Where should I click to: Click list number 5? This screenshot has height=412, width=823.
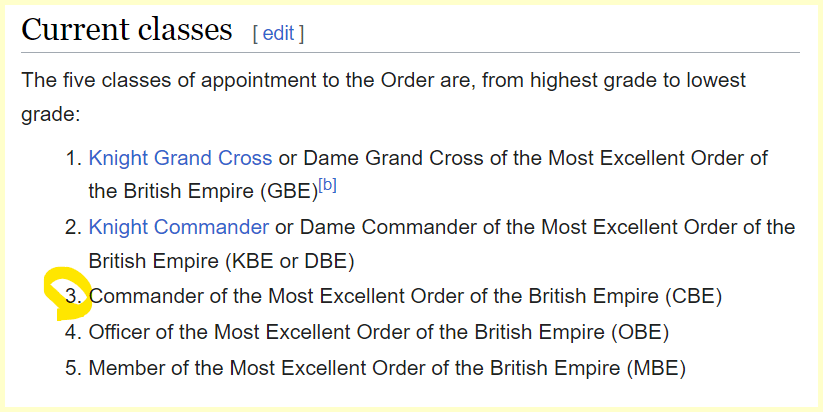tap(72, 367)
